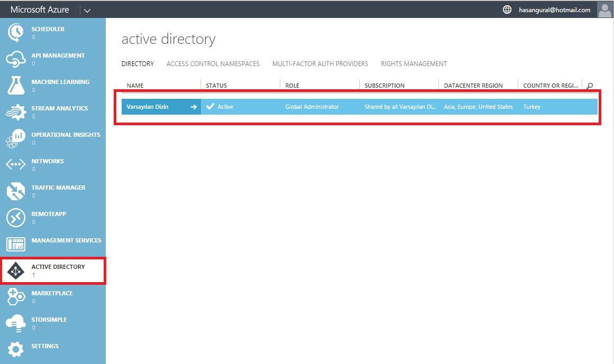
Task: Open the Settings gear icon
Action: point(16,349)
